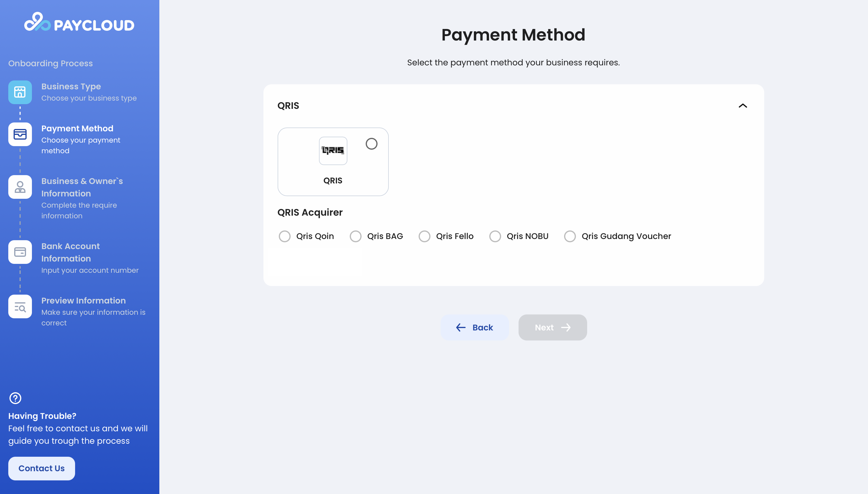Click the Having Trouble help question-mark icon

pos(15,398)
